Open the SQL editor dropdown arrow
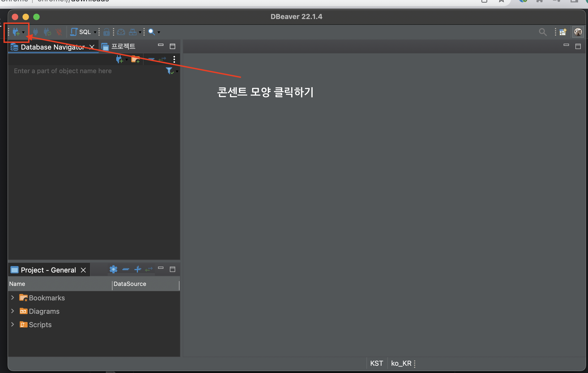 tap(95, 32)
